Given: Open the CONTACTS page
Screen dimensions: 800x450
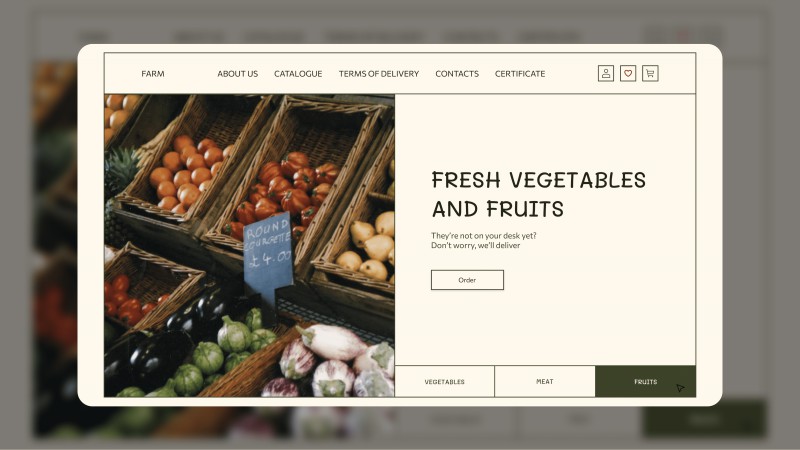Looking at the screenshot, I should click(457, 73).
